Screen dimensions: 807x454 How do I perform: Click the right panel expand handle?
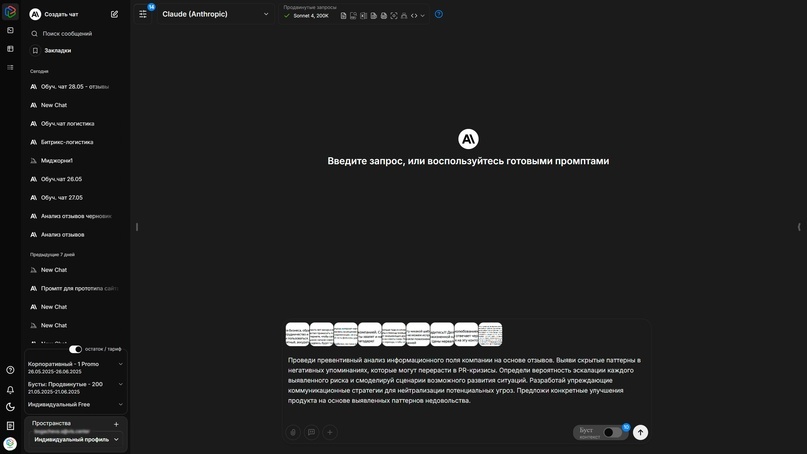[799, 227]
